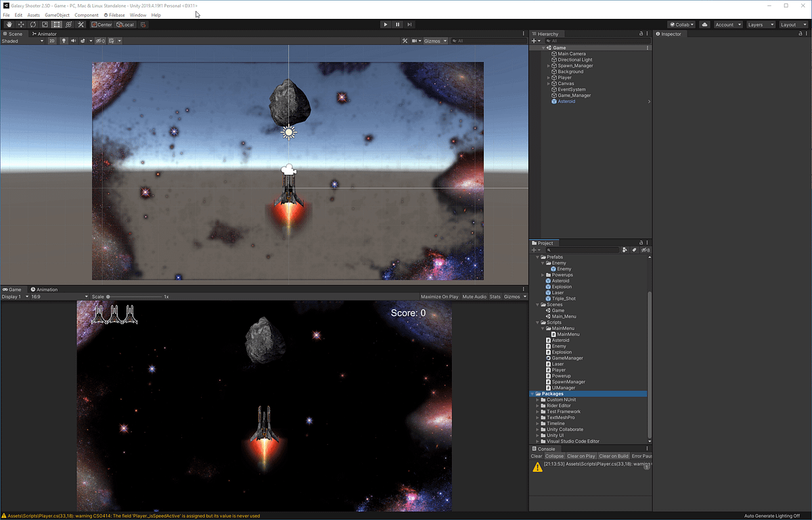Open the Shaded draw mode dropdown
Viewport: 812px width, 520px height.
(x=20, y=41)
